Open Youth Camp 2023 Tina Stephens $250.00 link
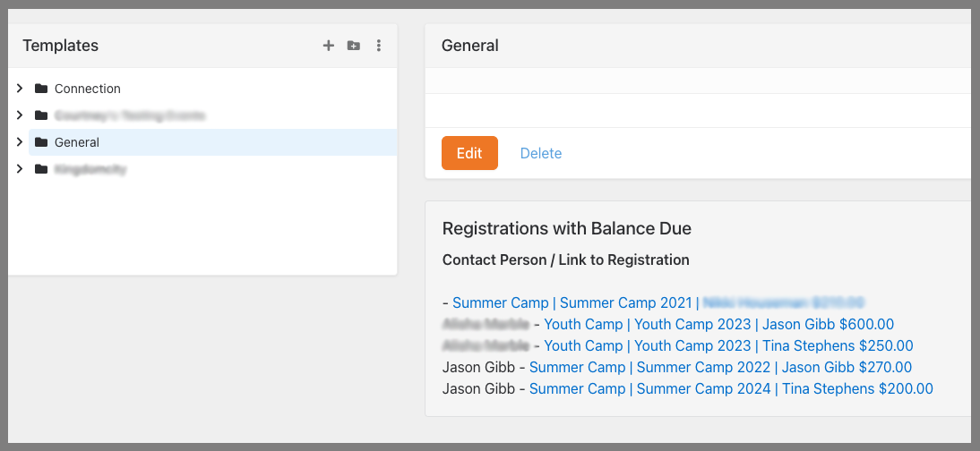This screenshot has width=980, height=451. click(x=728, y=345)
